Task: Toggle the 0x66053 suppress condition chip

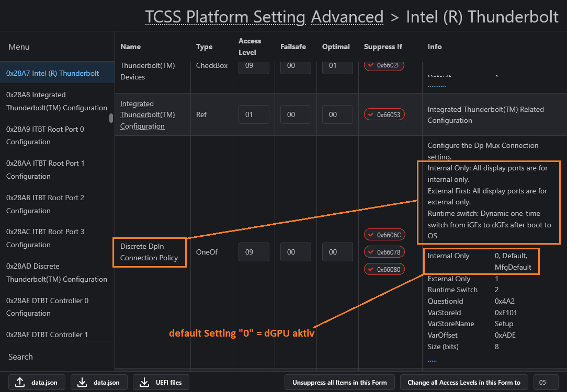Action: (384, 114)
